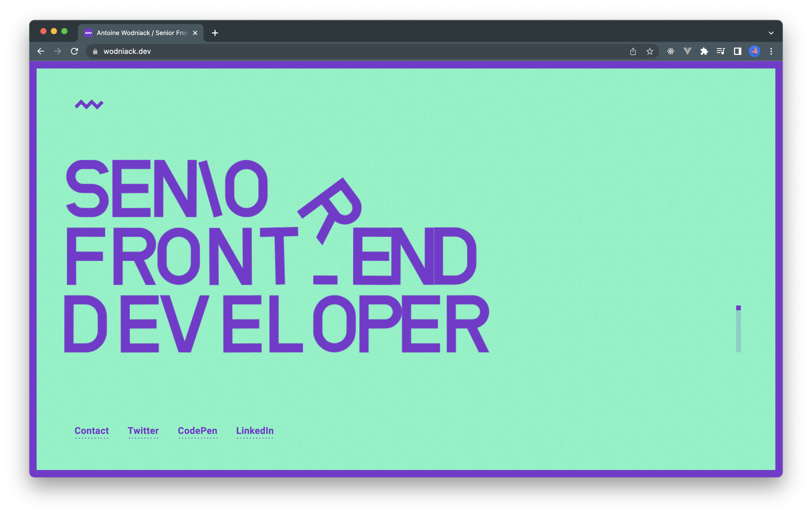Image resolution: width=812 pixels, height=516 pixels.
Task: Open the CodePen link
Action: point(197,431)
